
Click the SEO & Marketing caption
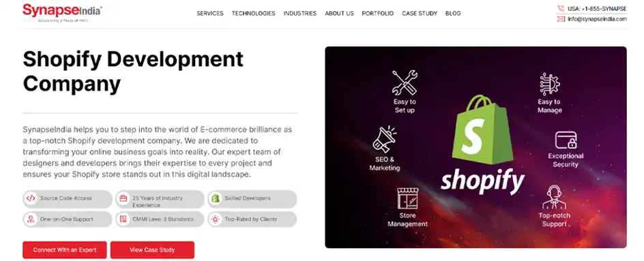[385, 164]
